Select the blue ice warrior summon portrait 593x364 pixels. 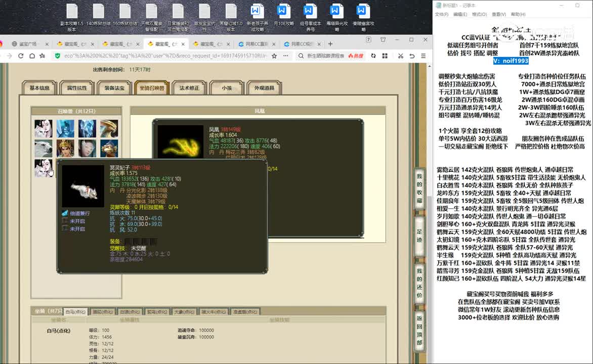pyautogui.click(x=65, y=128)
